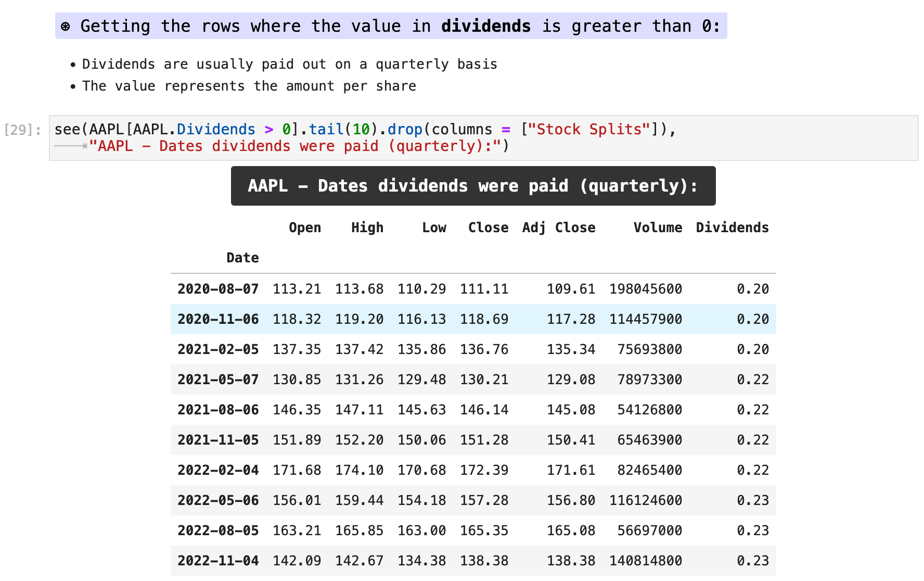Image resolution: width=924 pixels, height=581 pixels.
Task: Click the volume value 56697000
Action: [x=650, y=531]
